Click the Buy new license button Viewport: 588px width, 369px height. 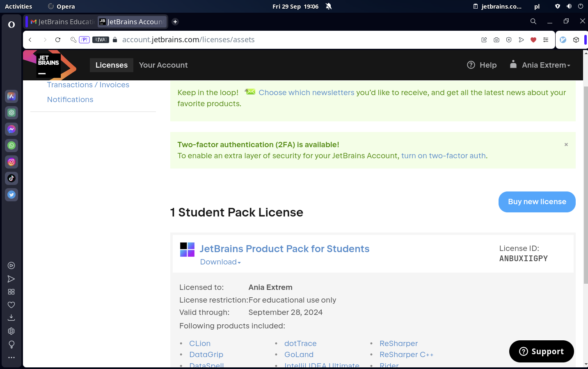(537, 202)
